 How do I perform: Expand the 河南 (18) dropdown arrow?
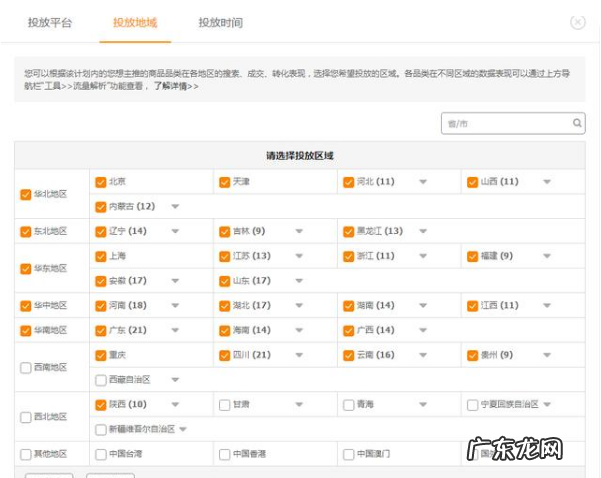pyautogui.click(x=175, y=306)
